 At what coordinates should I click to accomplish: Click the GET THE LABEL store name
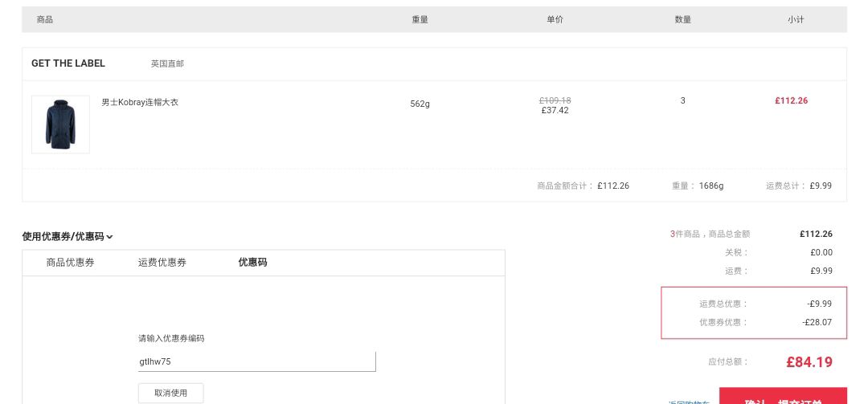coord(68,63)
